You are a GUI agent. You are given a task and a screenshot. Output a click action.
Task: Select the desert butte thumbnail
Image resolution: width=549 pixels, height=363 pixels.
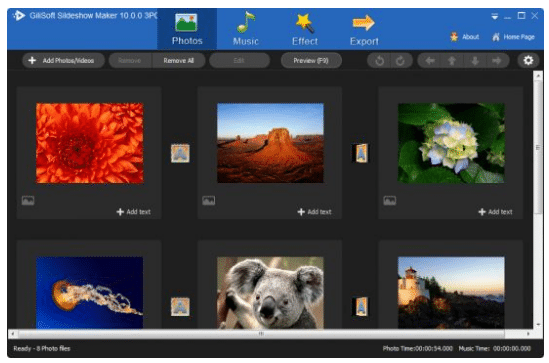(x=270, y=143)
